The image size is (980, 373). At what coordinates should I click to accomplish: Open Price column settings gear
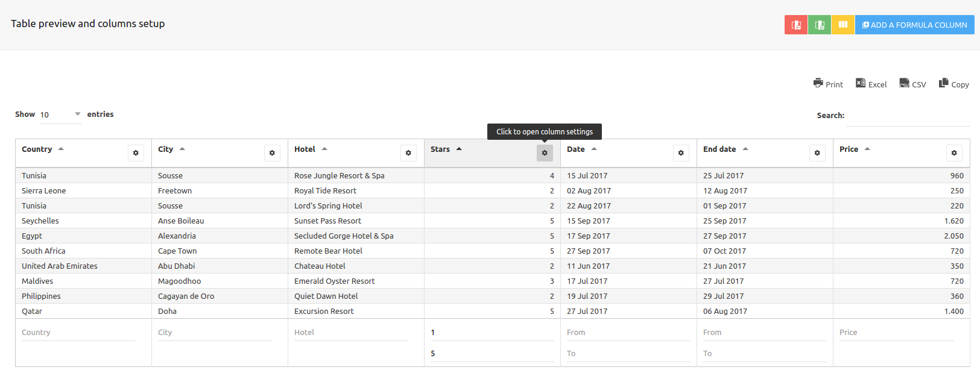954,153
